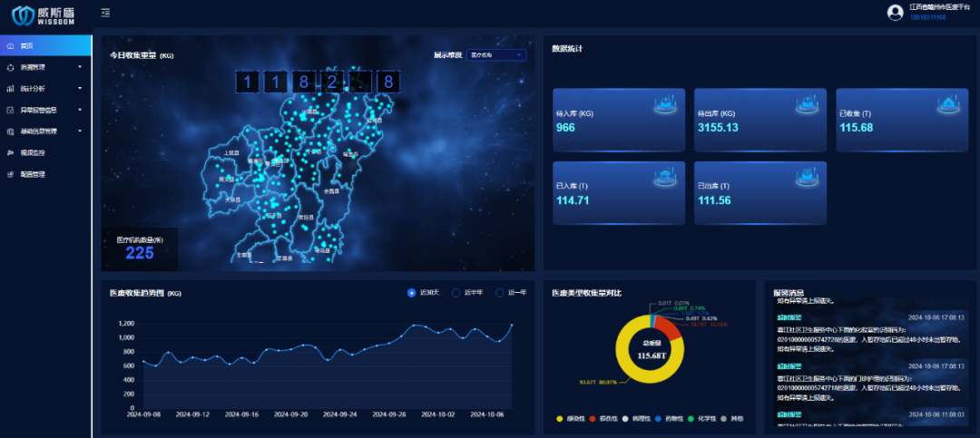Open the 展示维度 dropdown

(496, 55)
